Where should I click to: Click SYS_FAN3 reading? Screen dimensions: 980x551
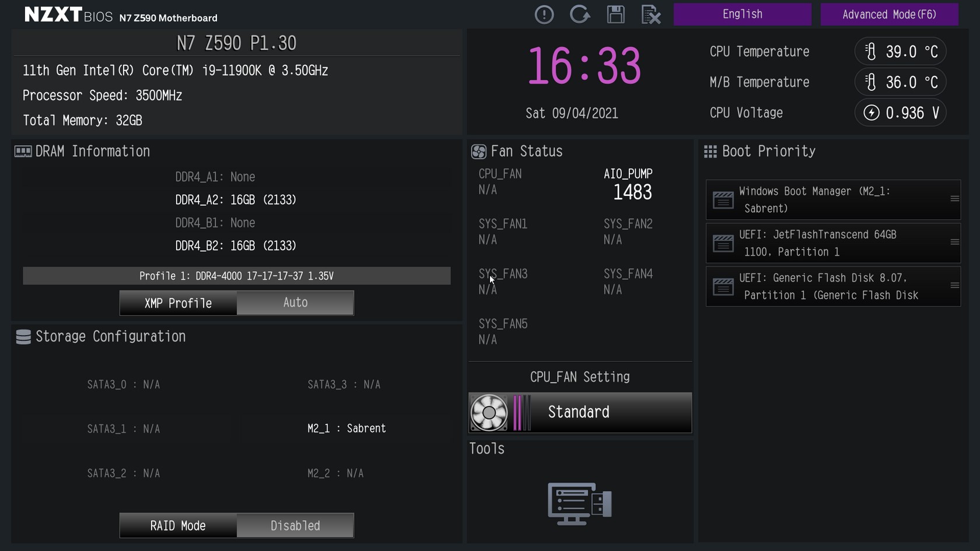click(x=503, y=282)
